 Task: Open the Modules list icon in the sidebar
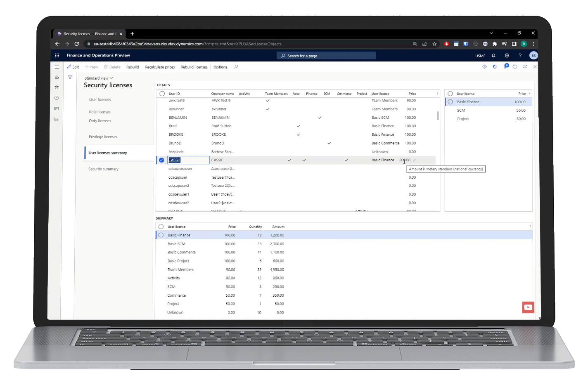57,119
